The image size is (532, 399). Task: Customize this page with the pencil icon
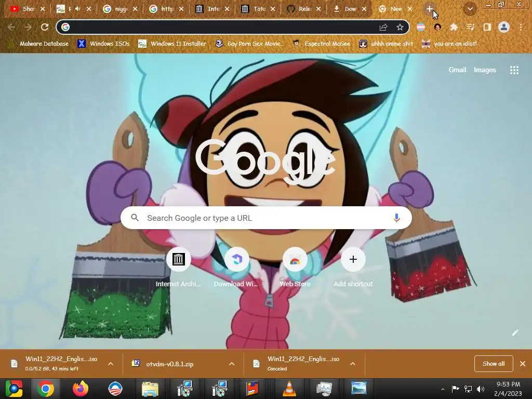click(x=515, y=332)
